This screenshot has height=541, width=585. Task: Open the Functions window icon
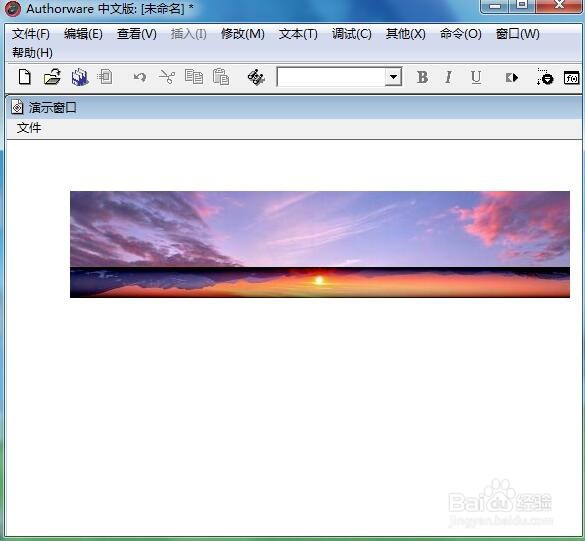[x=572, y=78]
